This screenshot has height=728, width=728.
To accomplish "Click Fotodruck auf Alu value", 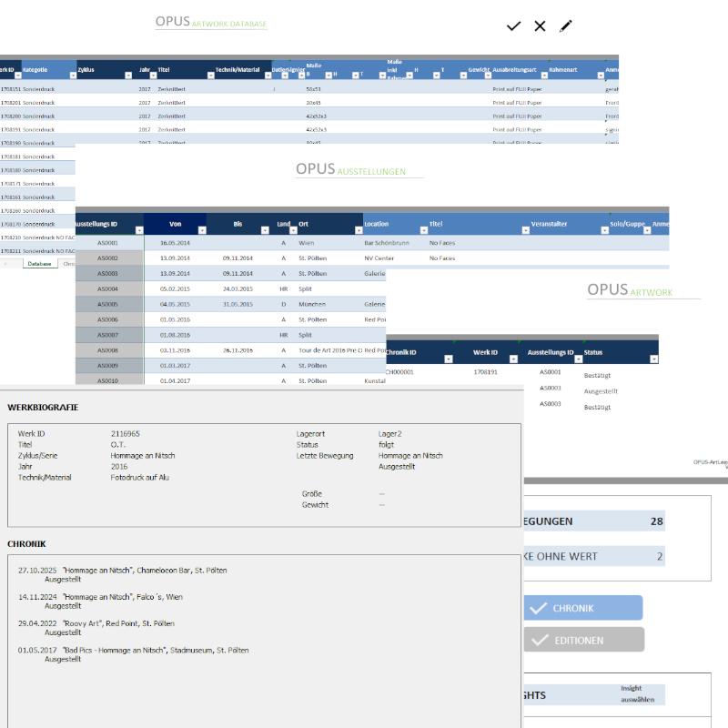I will [x=140, y=477].
